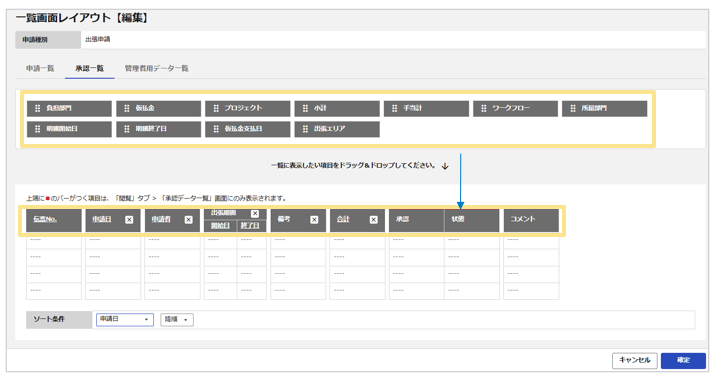Select the 状態 column header
Screen dimensions: 717x381
point(472,220)
